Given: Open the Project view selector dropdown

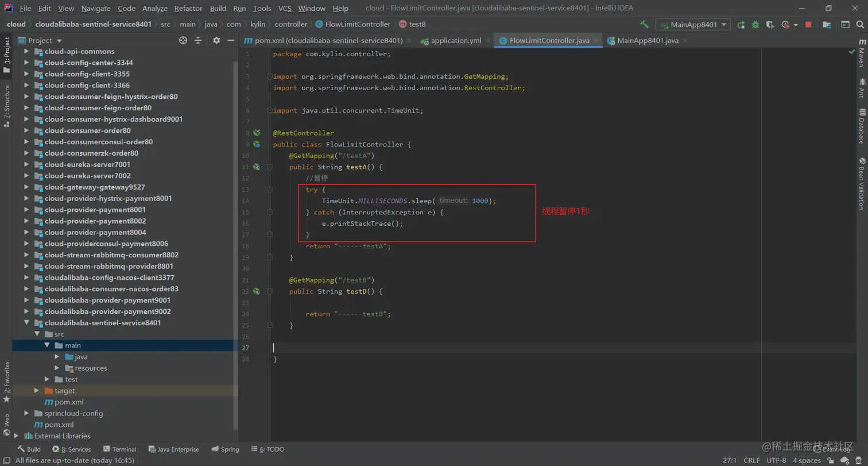Looking at the screenshot, I should (40, 40).
